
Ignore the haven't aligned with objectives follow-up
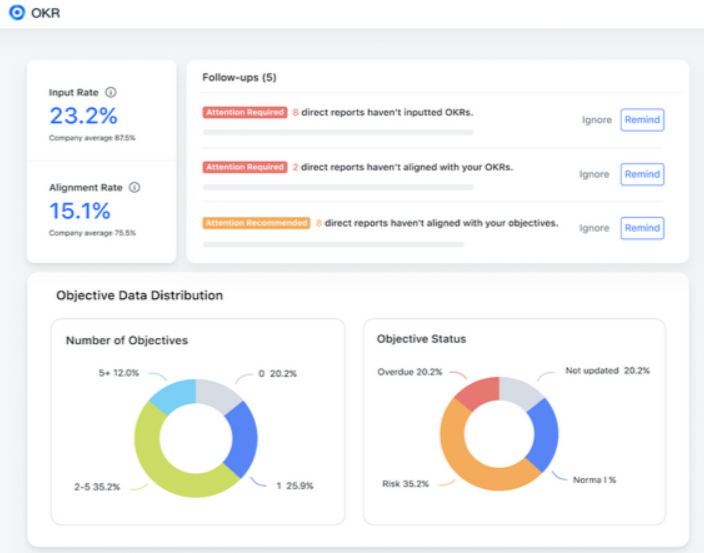pos(594,228)
